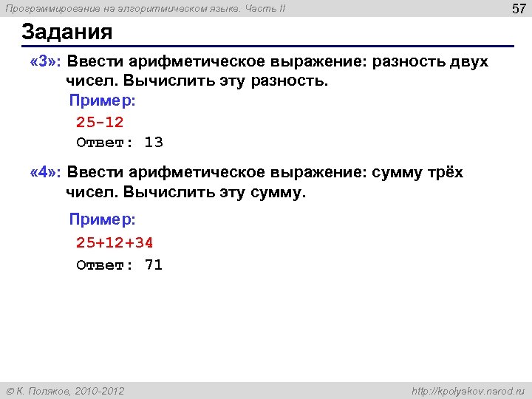This screenshot has height=399, width=532.
Task: Click task label «4»:
Action: [x=46, y=172]
